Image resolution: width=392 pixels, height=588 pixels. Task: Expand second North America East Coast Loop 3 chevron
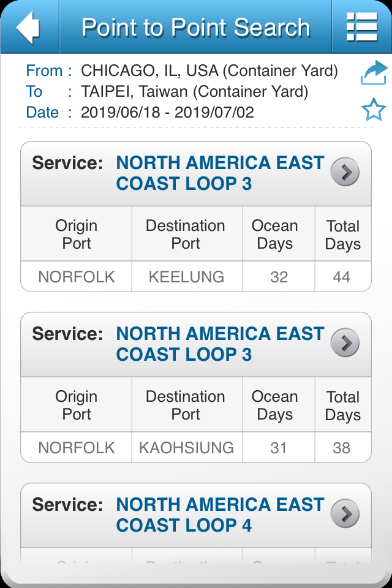(x=345, y=344)
